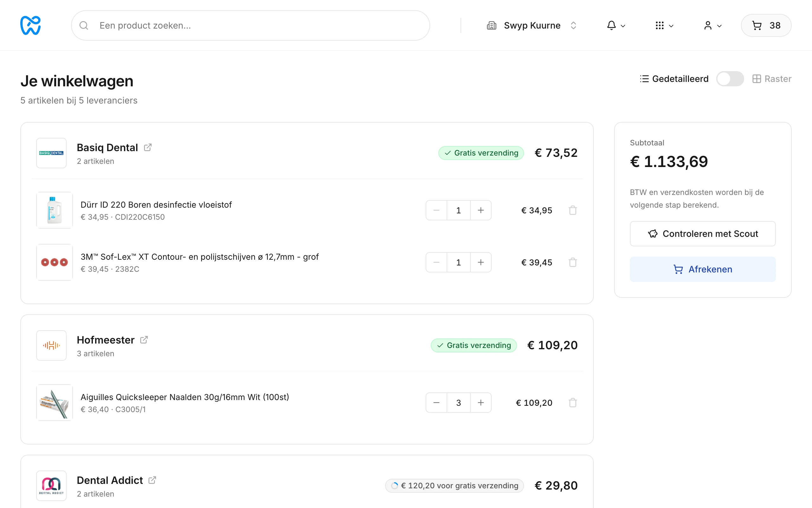812x508 pixels.
Task: Proceed with the Afrekenen button
Action: tap(703, 269)
